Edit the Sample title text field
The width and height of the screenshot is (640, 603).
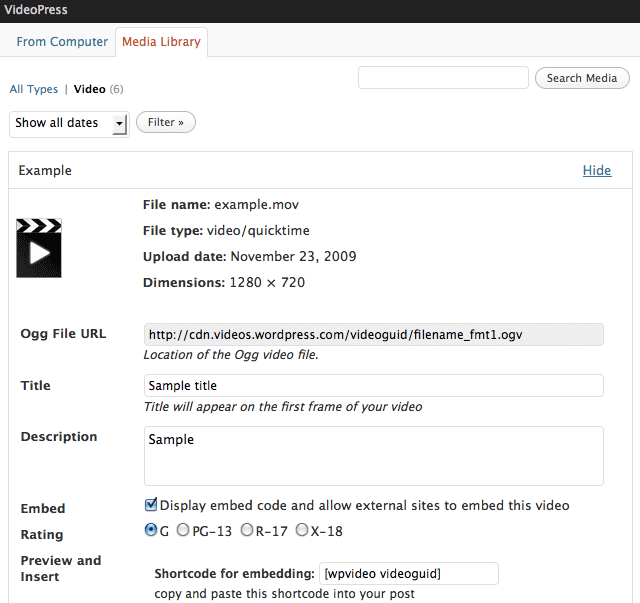(x=373, y=385)
